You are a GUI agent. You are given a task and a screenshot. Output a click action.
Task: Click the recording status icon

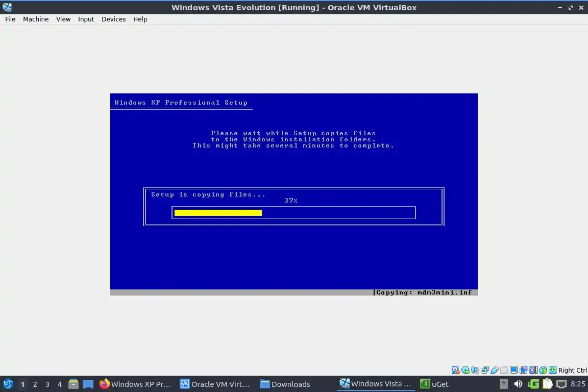click(x=524, y=370)
